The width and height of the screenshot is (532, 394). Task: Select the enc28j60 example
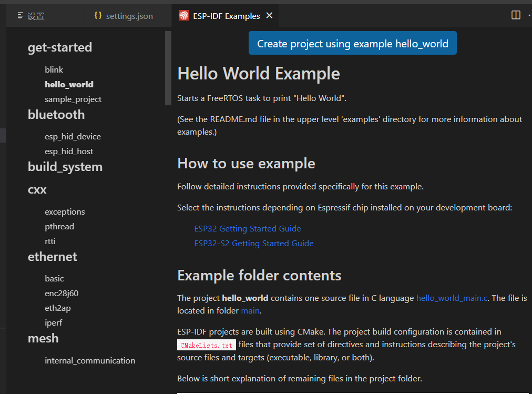(62, 293)
